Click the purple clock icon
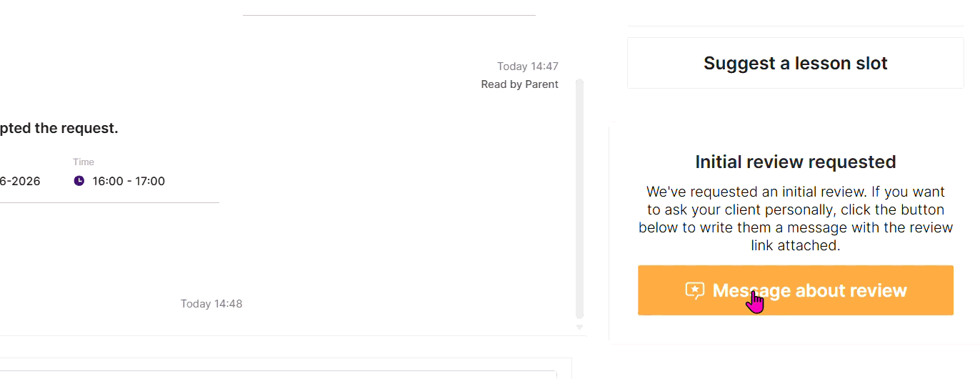Screen dimensions: 980x379 79,181
